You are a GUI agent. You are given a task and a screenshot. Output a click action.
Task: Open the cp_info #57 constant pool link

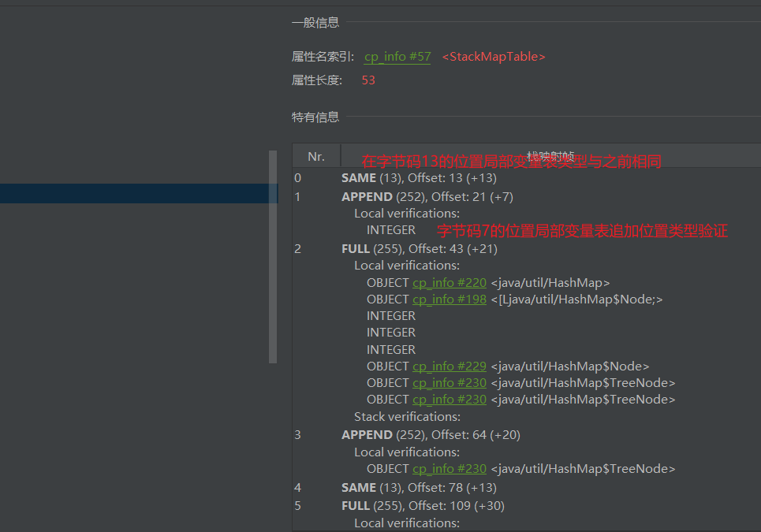[397, 57]
